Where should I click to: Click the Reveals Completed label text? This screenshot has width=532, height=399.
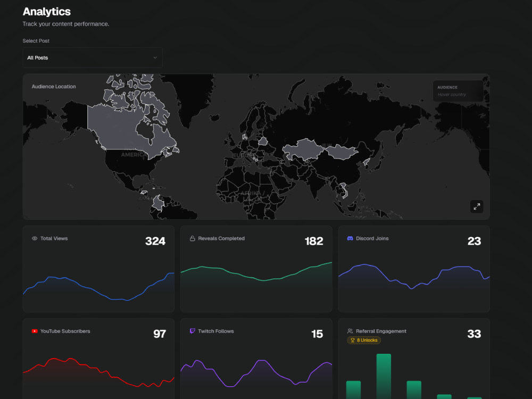[221, 238]
